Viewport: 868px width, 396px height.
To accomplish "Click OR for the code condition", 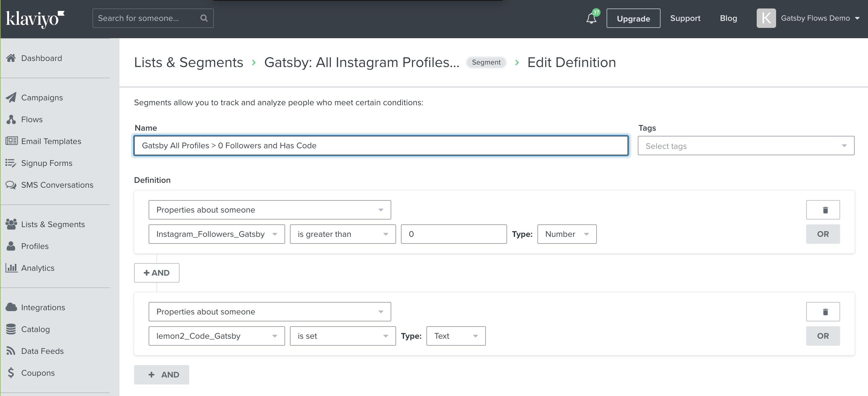I will tap(823, 336).
